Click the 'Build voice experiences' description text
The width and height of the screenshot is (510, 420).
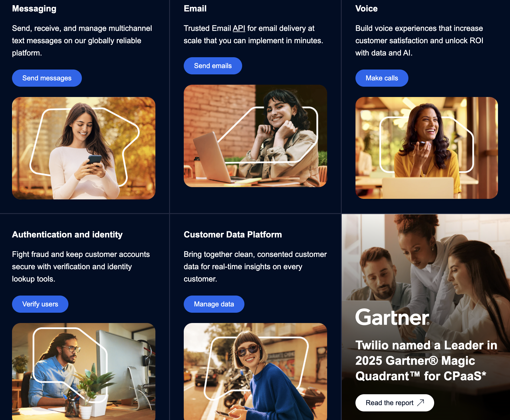click(419, 41)
